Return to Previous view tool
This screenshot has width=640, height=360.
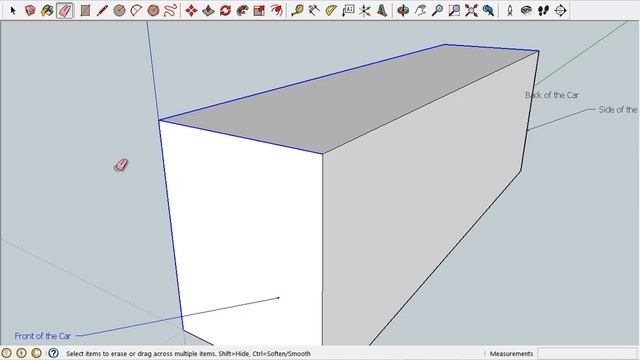[x=488, y=11]
